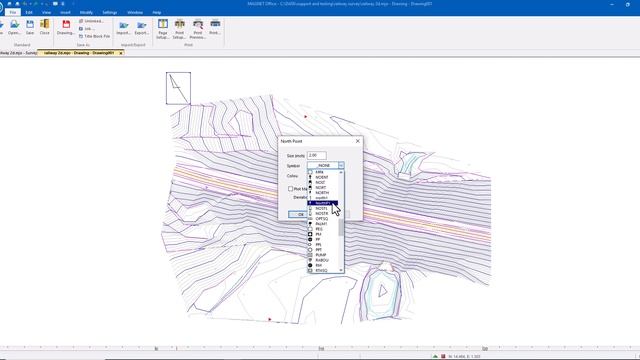Select NORTH symbol in dropdown list

(x=323, y=193)
